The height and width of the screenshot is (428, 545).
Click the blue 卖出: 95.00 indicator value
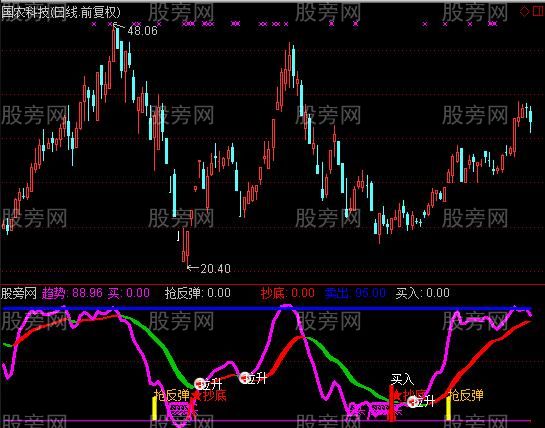click(x=355, y=293)
